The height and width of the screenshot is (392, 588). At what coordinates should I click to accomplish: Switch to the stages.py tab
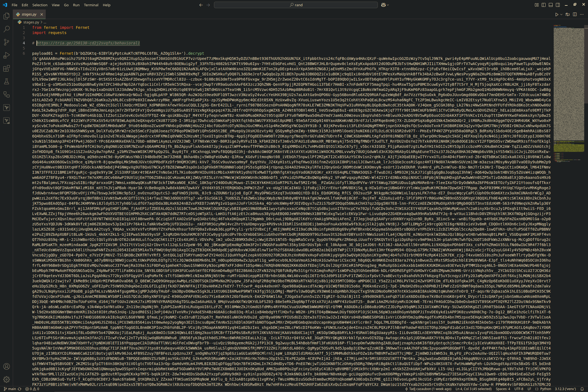coord(29,14)
